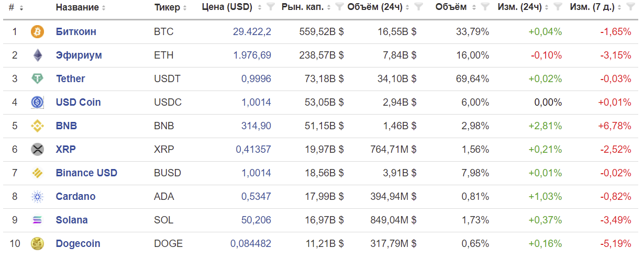The width and height of the screenshot is (644, 259).
Task: Click the Рын. кап. column header
Action: click(302, 8)
